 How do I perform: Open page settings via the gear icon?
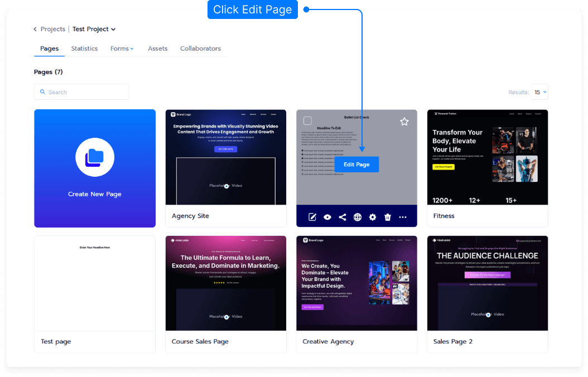[373, 217]
